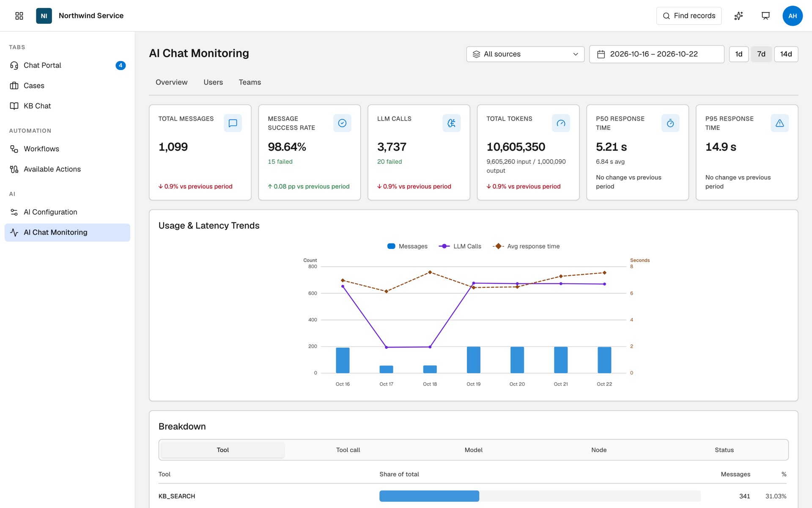Set range to 14d
This screenshot has width=812, height=508.
pyautogui.click(x=786, y=54)
